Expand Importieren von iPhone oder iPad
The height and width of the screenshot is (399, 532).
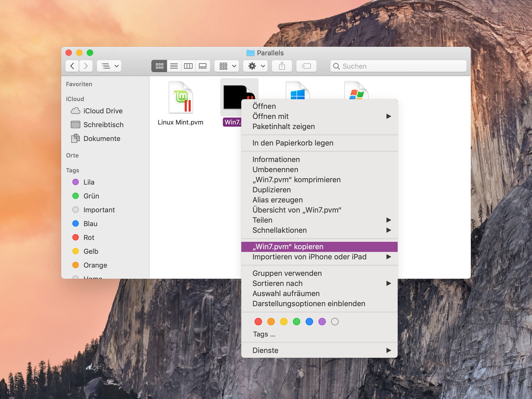[319, 257]
